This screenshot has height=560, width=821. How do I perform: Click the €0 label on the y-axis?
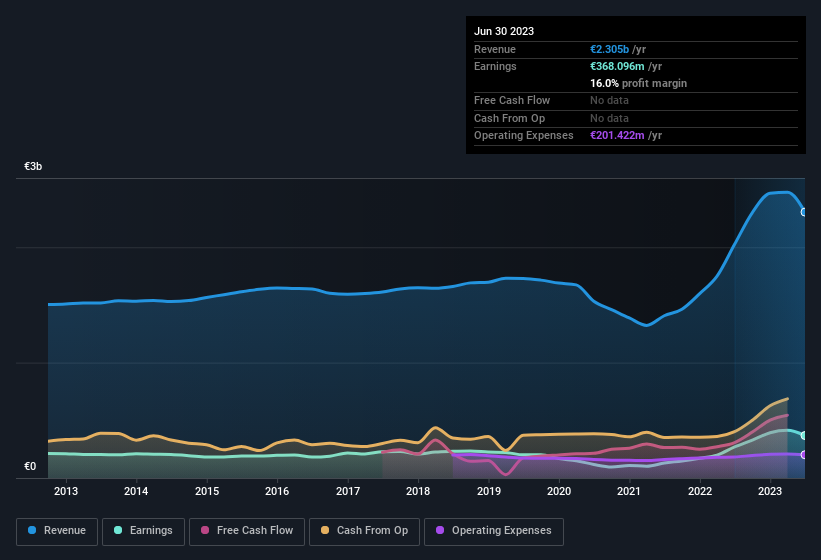(x=30, y=466)
